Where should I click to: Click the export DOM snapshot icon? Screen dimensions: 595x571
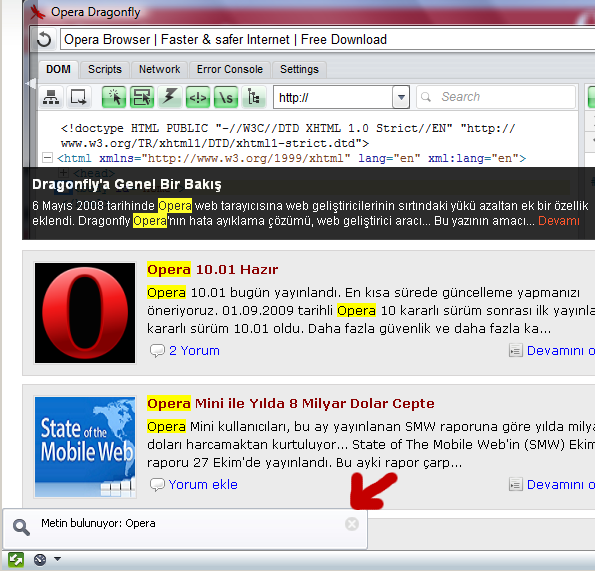79,97
